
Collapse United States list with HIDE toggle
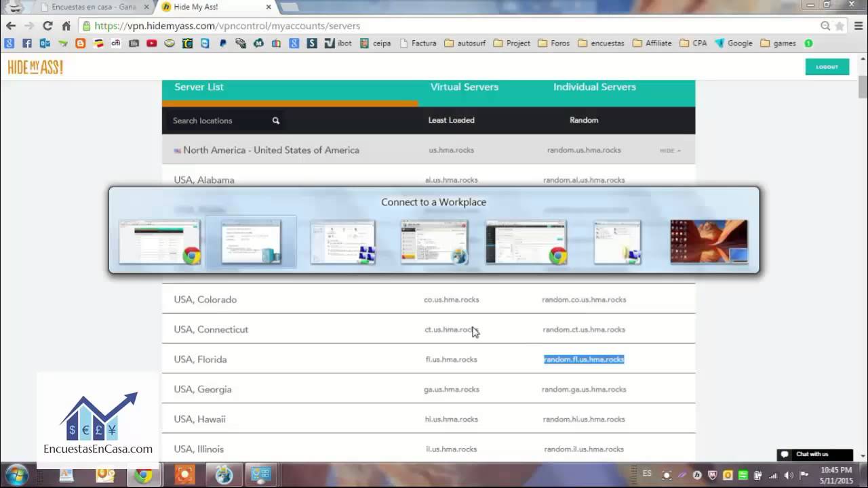670,150
